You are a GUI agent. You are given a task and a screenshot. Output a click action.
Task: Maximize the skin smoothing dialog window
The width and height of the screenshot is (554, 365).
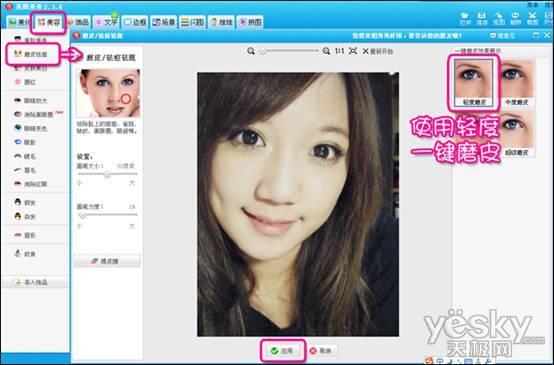(x=536, y=36)
